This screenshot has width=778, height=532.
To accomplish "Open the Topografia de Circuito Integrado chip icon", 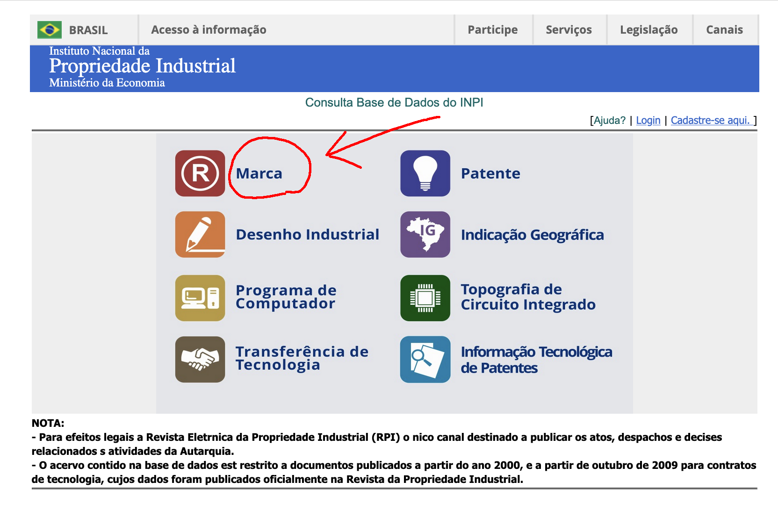I will tap(425, 298).
